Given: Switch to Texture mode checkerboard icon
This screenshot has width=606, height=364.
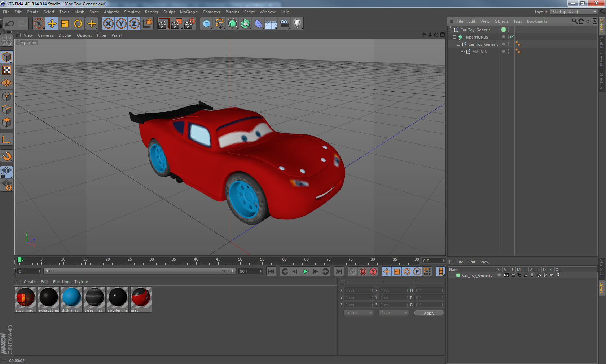Looking at the screenshot, I should pos(6,70).
